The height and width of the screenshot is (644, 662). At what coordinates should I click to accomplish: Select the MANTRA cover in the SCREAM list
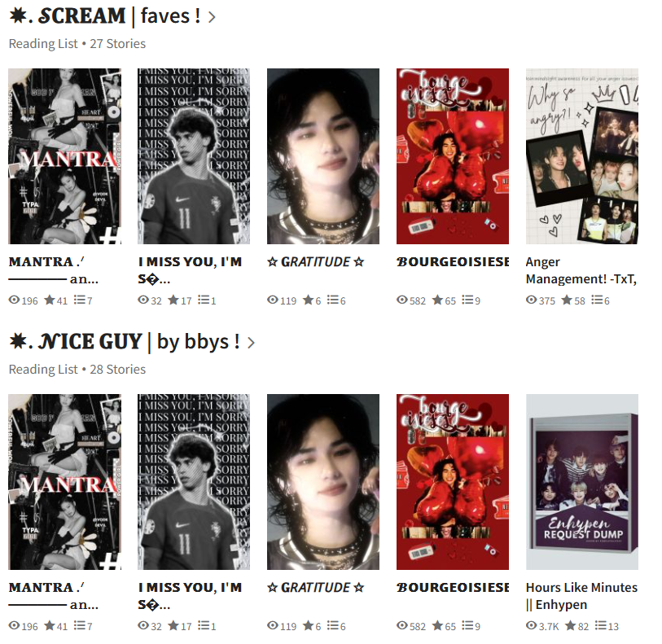pos(64,156)
